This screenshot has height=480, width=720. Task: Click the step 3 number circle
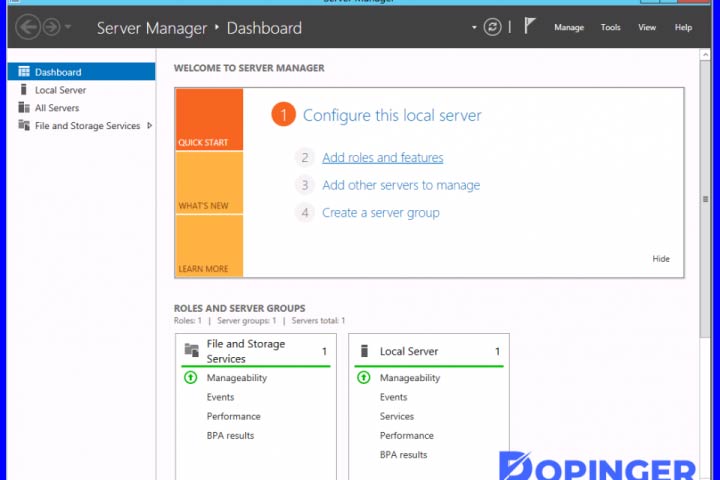pyautogui.click(x=304, y=185)
